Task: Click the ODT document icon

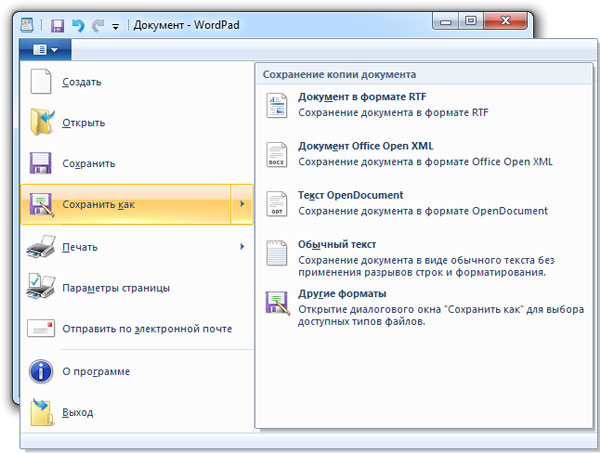Action: [x=277, y=204]
